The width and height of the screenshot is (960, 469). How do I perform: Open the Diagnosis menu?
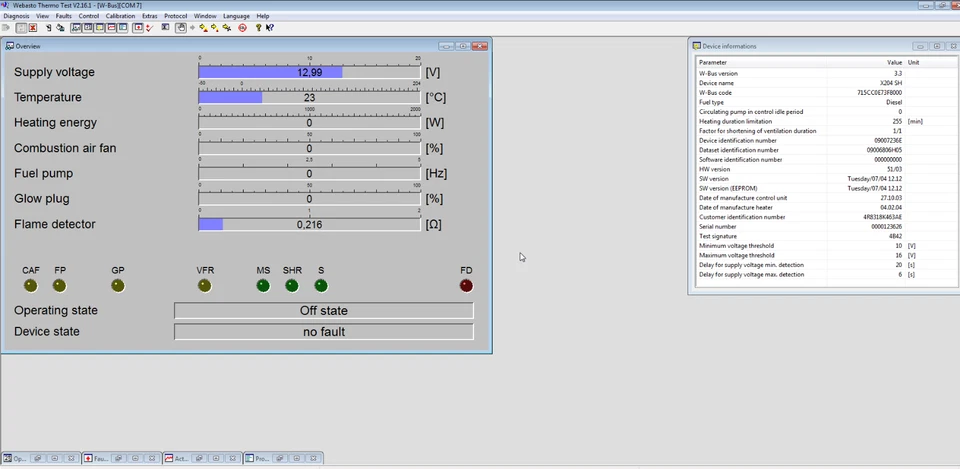17,16
